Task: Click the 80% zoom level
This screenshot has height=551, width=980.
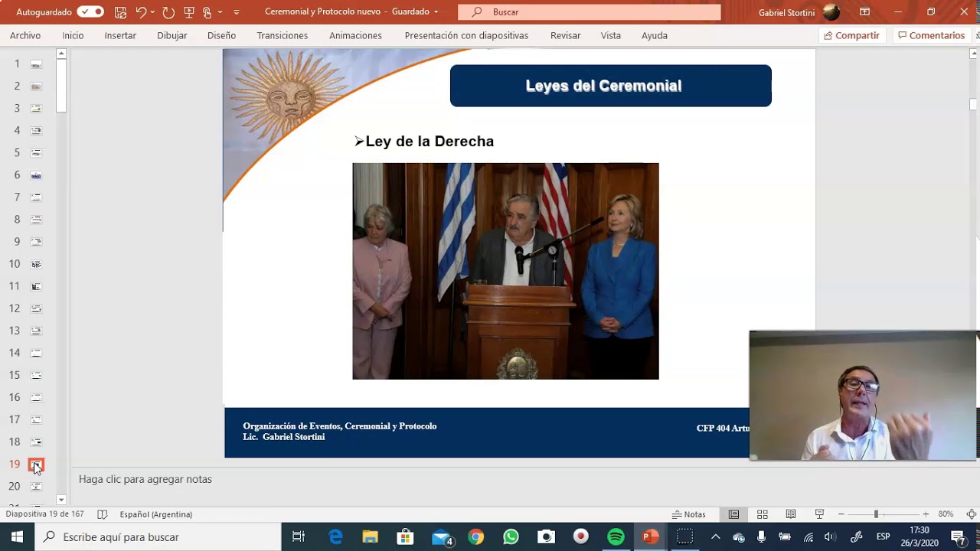Action: [946, 514]
